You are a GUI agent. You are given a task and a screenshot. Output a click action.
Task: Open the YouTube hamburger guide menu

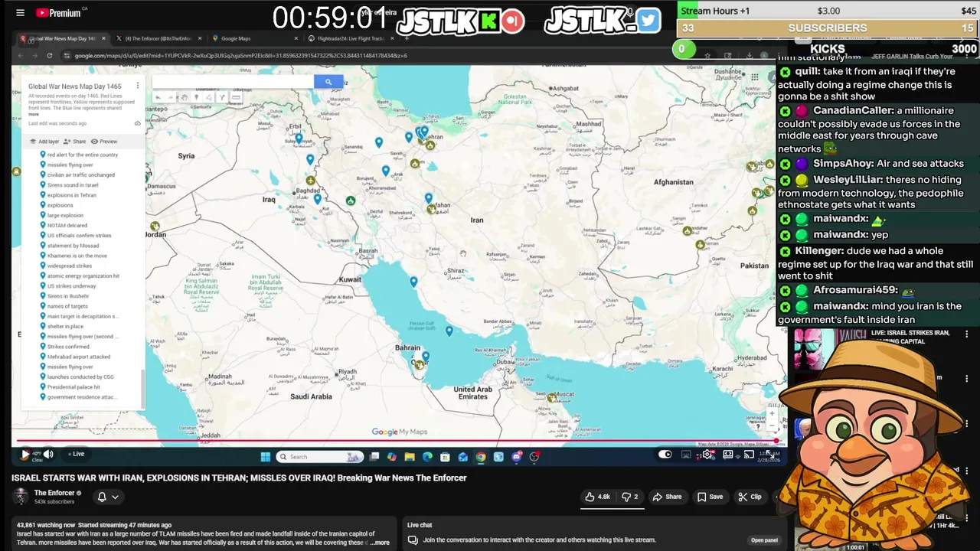click(x=20, y=13)
